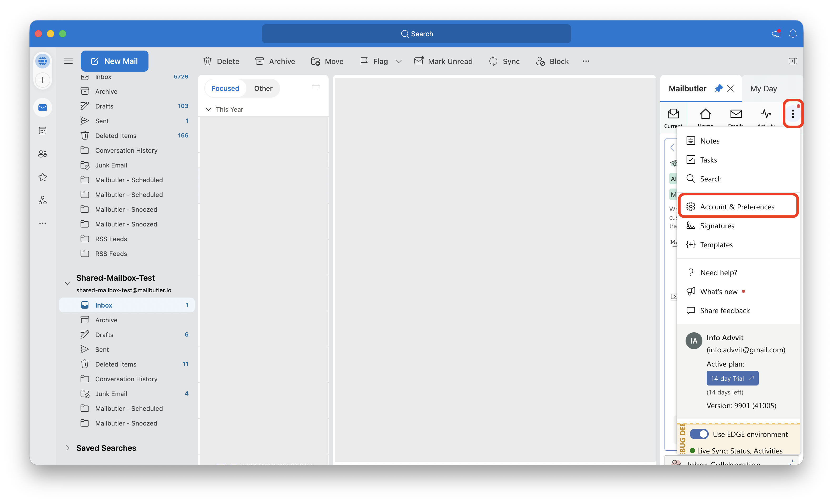833x504 pixels.
Task: Pin the Mailbutler panel
Action: [719, 88]
